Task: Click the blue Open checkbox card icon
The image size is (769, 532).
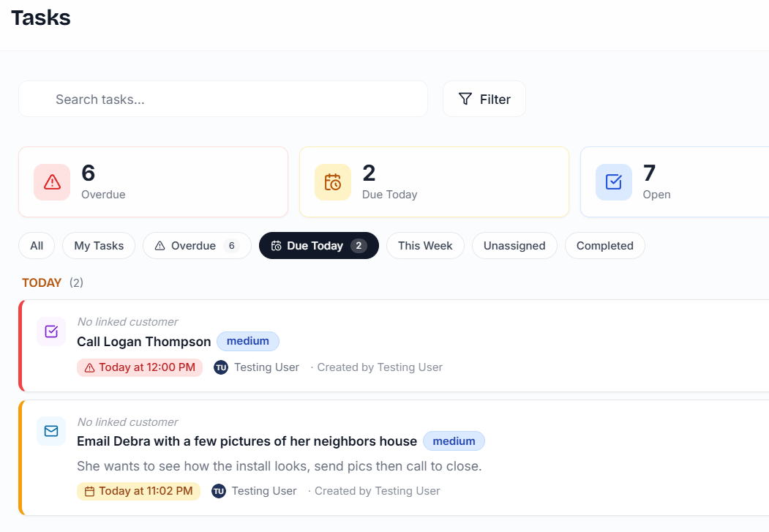Action: point(614,182)
